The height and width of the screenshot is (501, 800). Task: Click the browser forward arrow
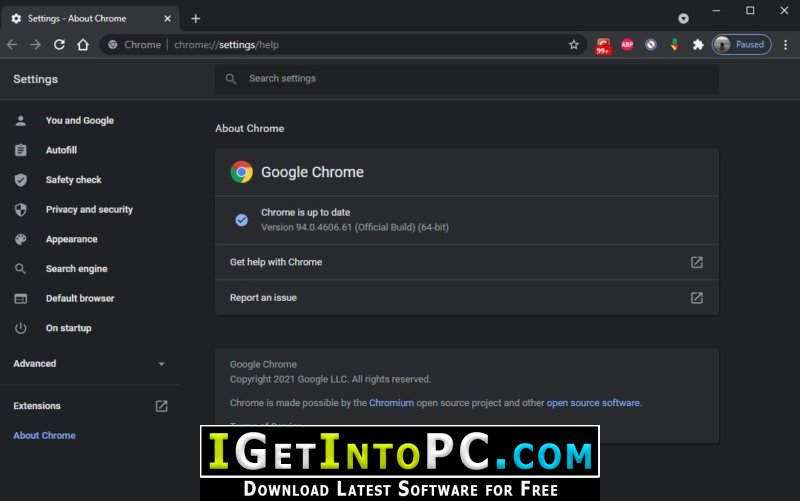click(35, 45)
